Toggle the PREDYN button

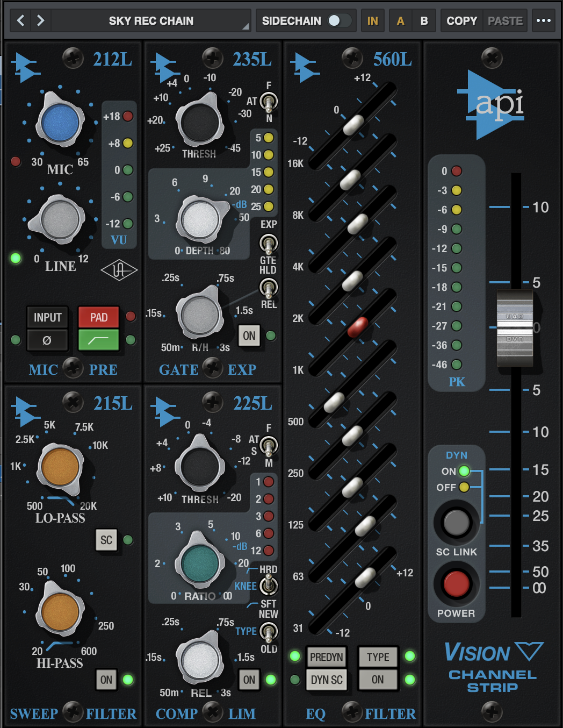tap(326, 657)
